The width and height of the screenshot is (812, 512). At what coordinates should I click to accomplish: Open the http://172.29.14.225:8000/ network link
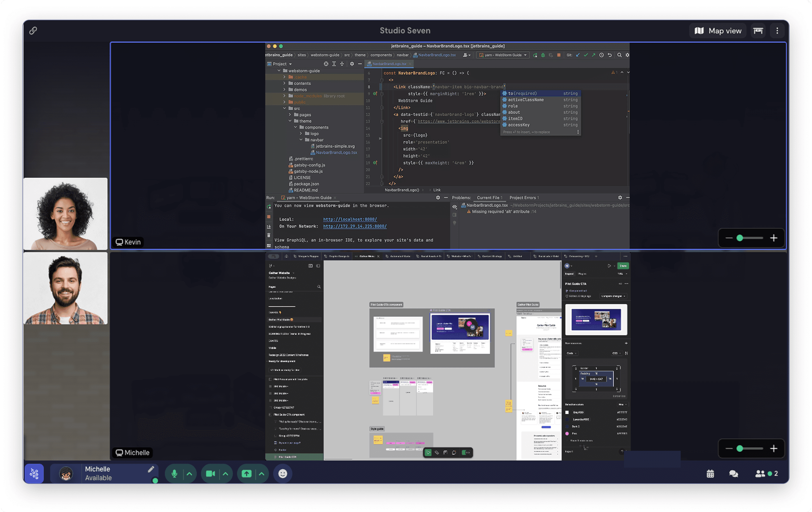click(355, 226)
